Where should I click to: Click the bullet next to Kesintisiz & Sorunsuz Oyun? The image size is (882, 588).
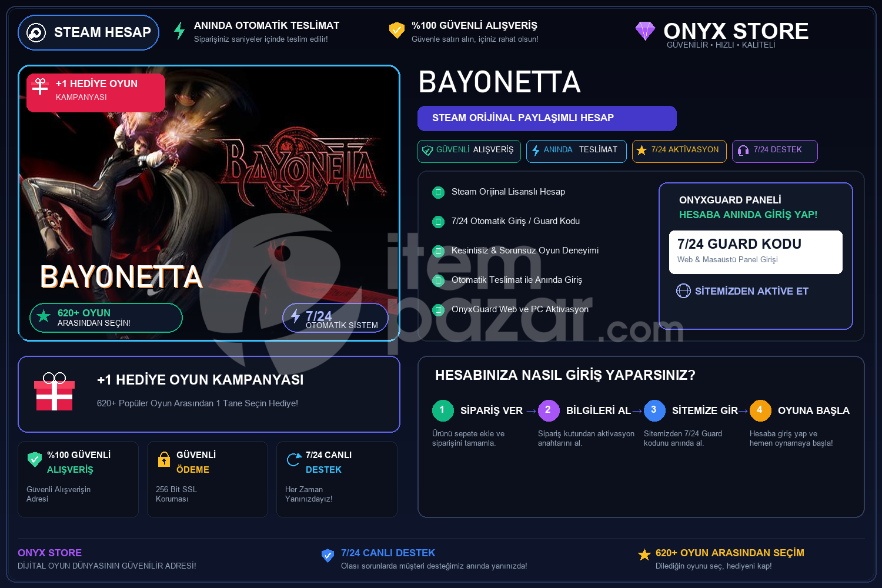click(438, 251)
